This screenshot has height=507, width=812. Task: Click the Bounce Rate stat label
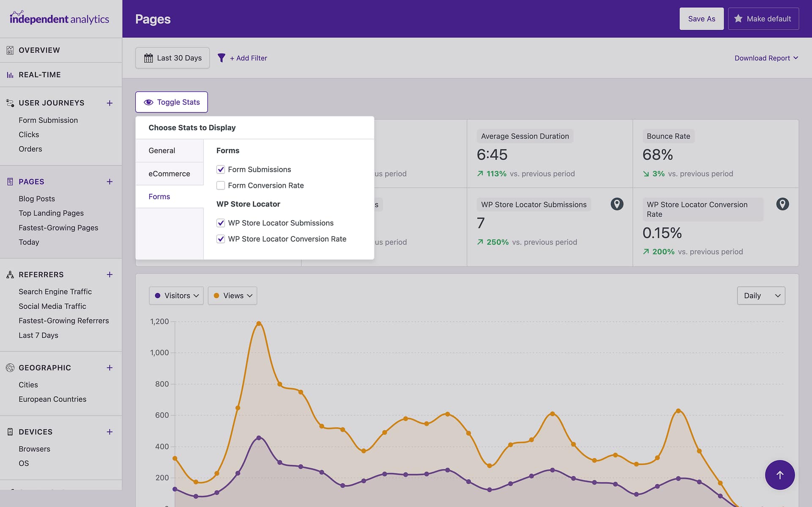click(668, 136)
